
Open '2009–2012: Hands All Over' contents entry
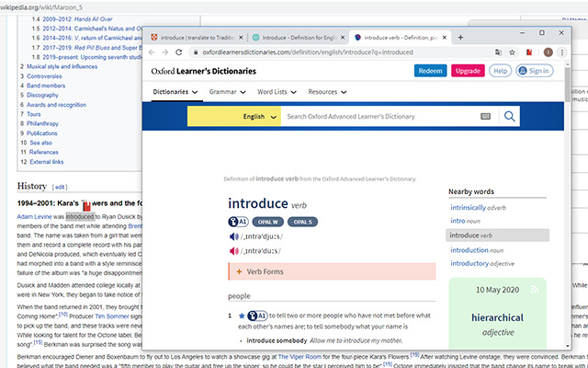[77, 19]
